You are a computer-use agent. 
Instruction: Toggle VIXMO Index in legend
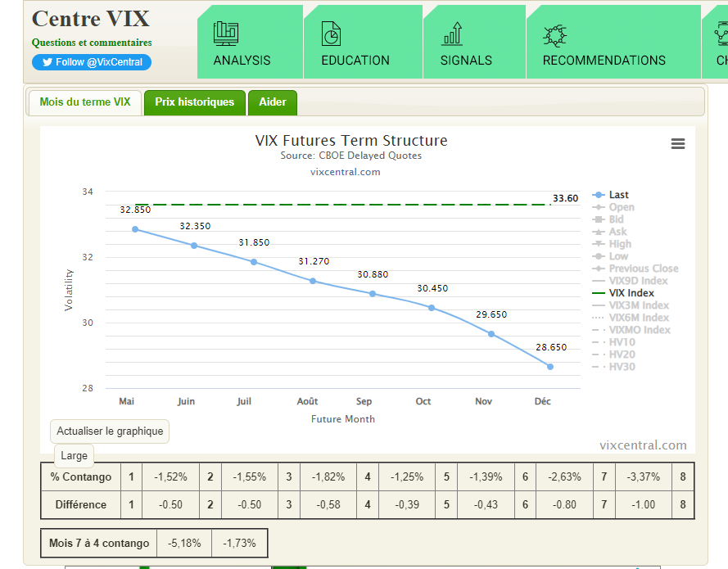631,330
